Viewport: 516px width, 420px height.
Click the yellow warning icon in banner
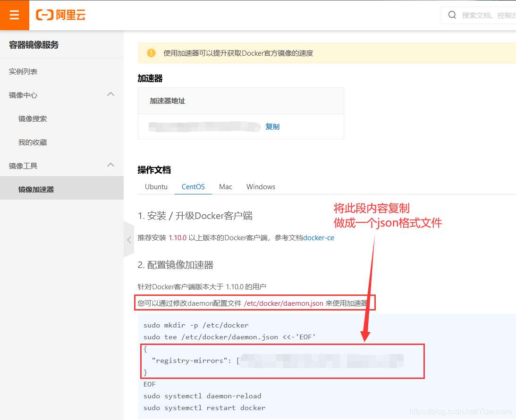[151, 53]
